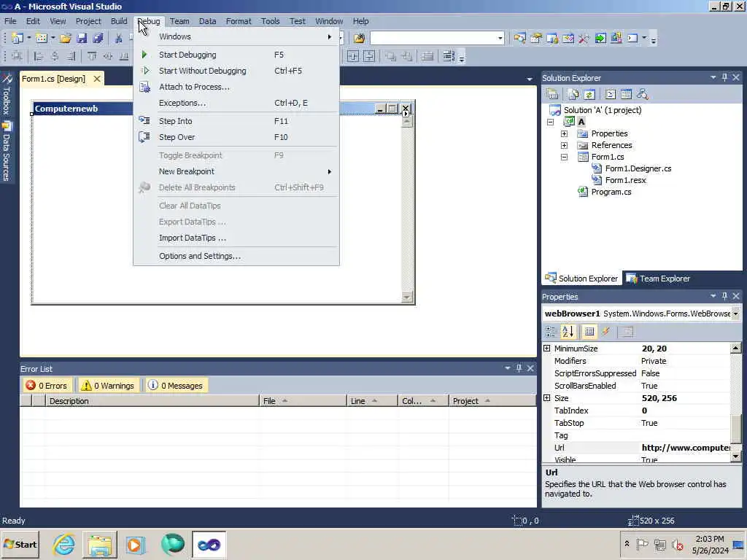
Task: Click the Save All toolbar icon
Action: tap(98, 38)
